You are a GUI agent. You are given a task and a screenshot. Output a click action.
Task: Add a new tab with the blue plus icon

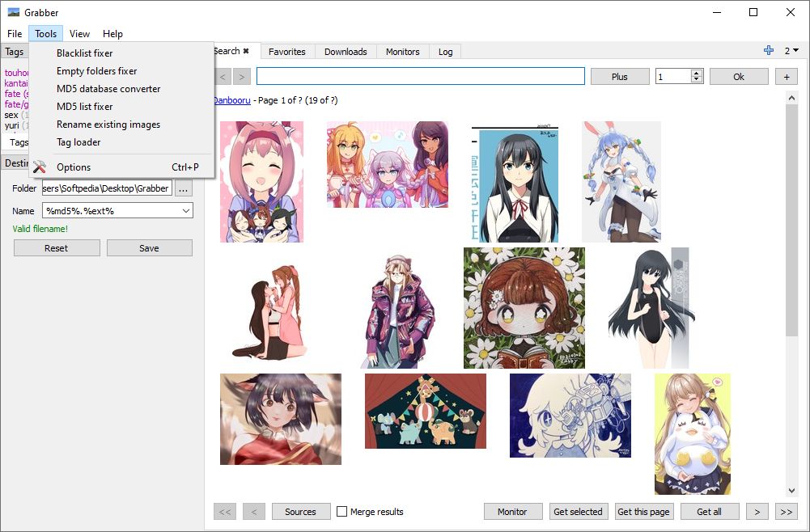click(x=769, y=50)
